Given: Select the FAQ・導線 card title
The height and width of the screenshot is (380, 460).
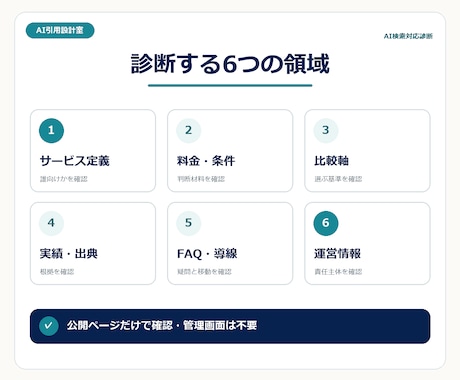Looking at the screenshot, I should [x=207, y=254].
